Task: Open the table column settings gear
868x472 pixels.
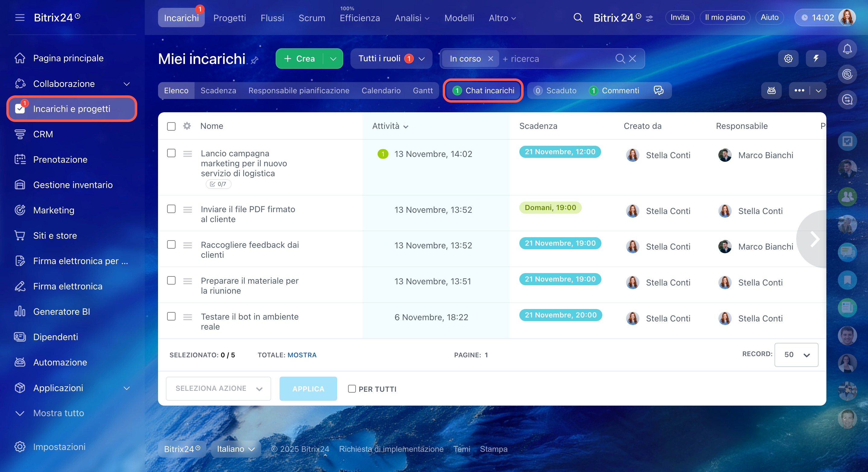Action: [187, 126]
